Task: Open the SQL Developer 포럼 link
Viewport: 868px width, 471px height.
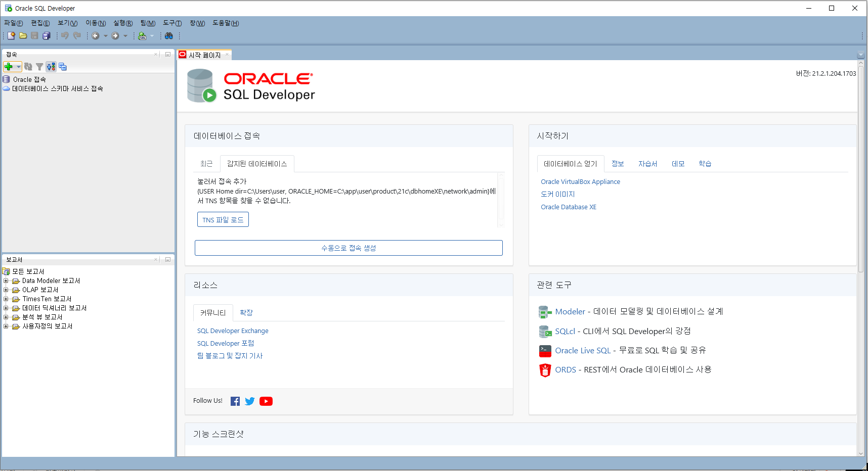Action: click(226, 344)
